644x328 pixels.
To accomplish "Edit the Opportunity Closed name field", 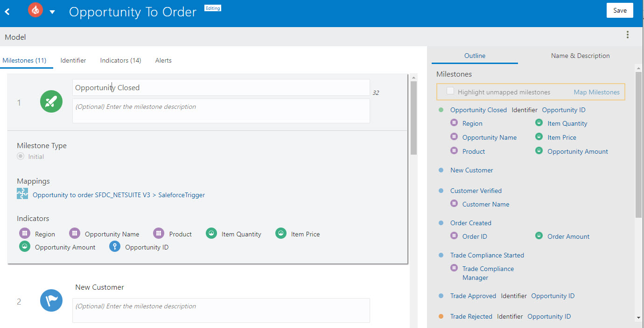I will [221, 87].
